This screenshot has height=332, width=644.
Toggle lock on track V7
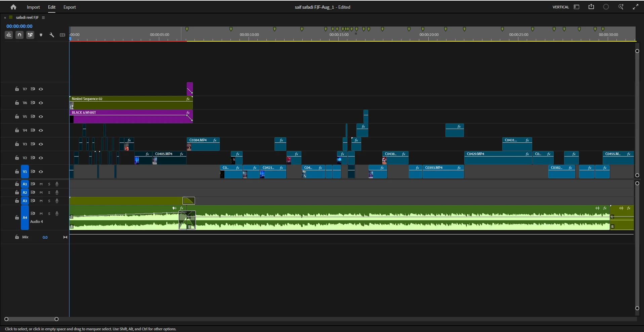click(x=17, y=89)
